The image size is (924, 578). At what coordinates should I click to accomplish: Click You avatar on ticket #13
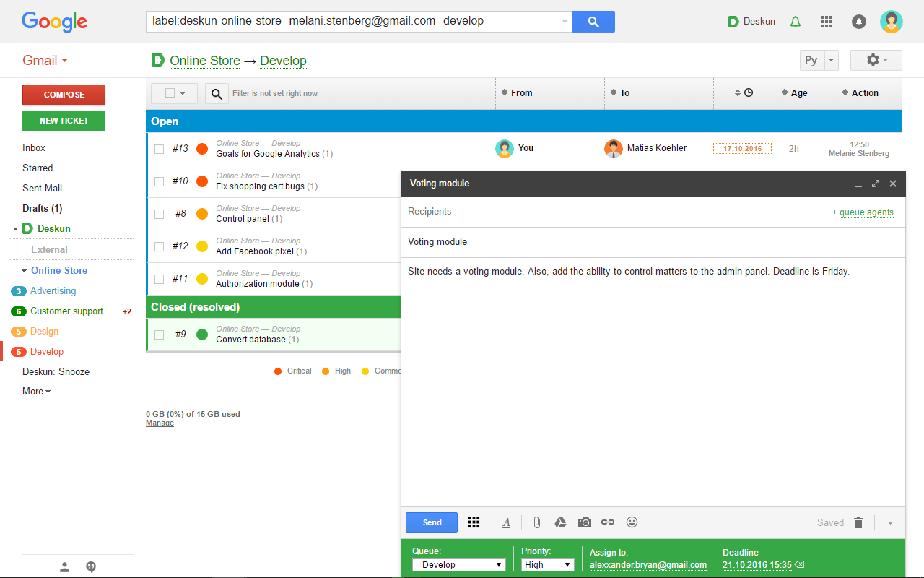505,149
